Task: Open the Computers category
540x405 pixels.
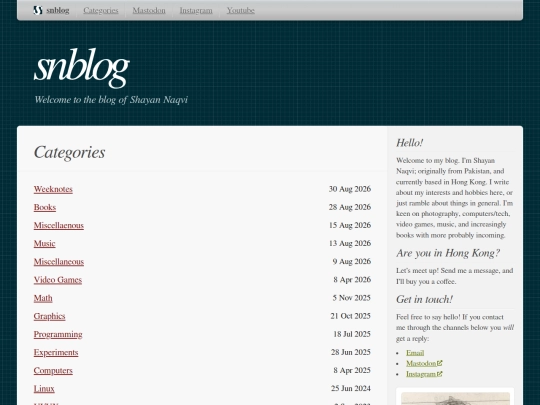Action: 53,371
